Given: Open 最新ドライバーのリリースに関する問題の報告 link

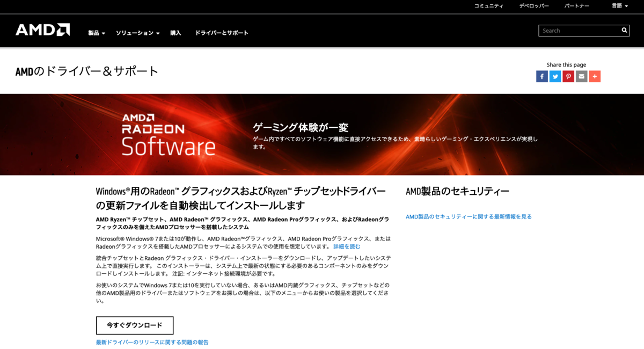Looking at the screenshot, I should pos(152,342).
